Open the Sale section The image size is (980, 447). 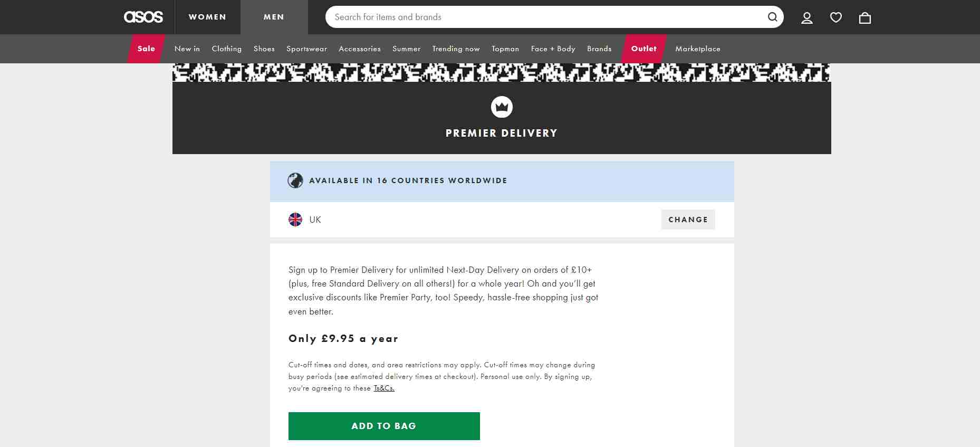(x=146, y=49)
